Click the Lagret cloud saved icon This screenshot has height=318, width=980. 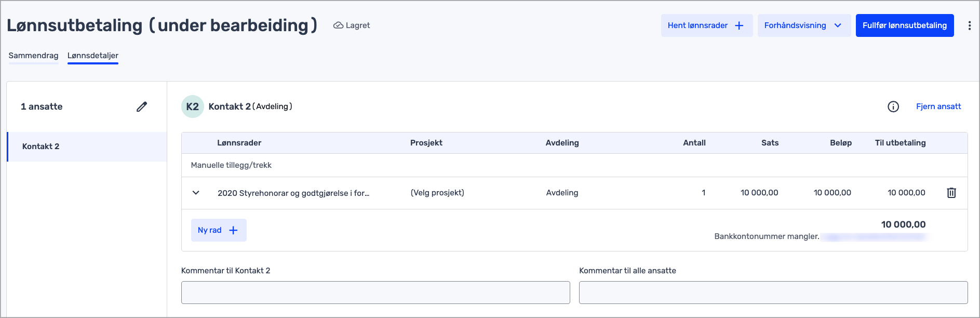click(338, 25)
